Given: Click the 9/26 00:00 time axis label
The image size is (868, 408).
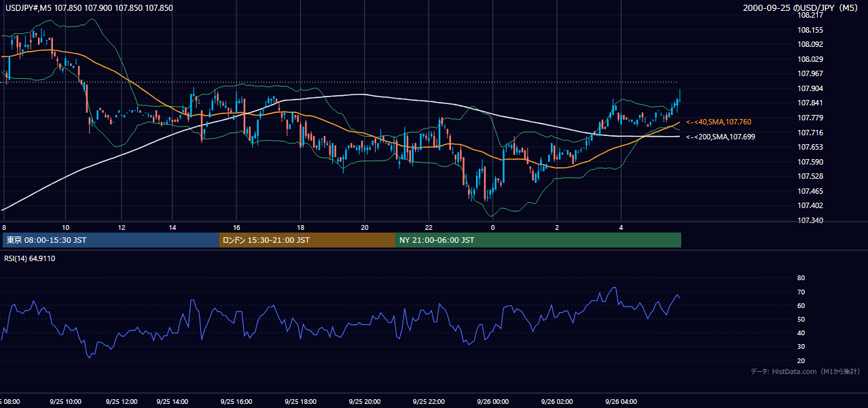Looking at the screenshot, I should (x=492, y=401).
